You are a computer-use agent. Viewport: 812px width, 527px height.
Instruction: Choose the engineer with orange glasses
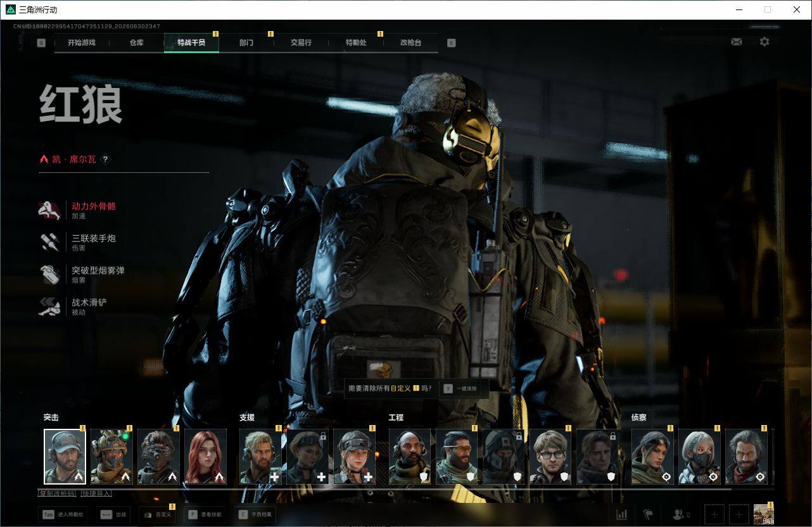tap(457, 457)
